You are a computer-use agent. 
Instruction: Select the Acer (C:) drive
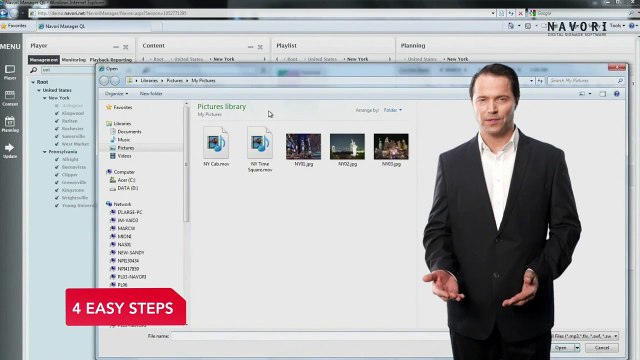pos(122,180)
